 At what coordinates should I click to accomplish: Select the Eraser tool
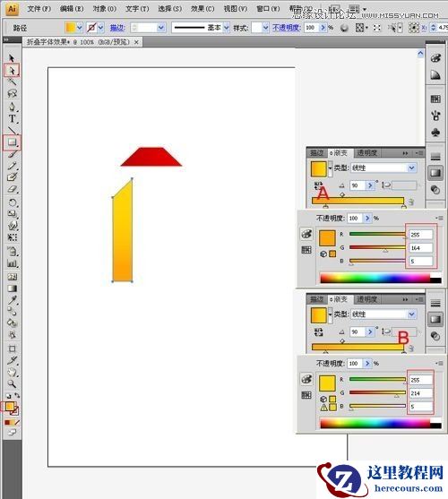click(12, 189)
